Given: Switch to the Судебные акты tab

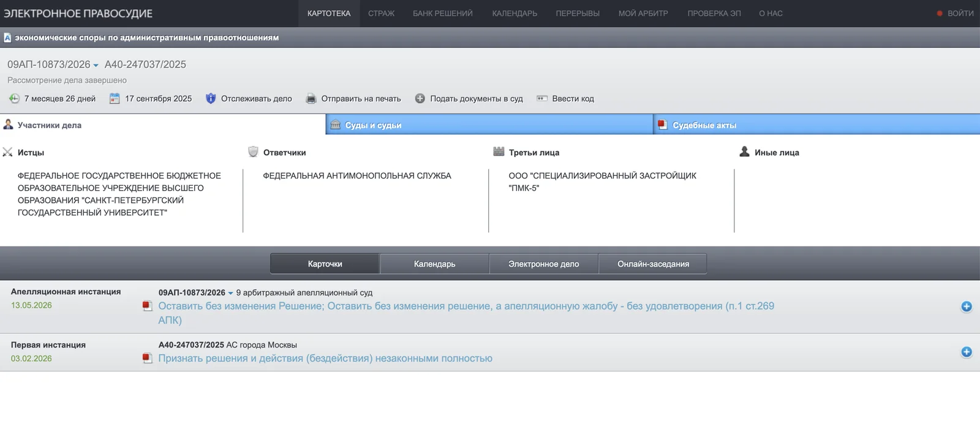Looking at the screenshot, I should (x=817, y=124).
